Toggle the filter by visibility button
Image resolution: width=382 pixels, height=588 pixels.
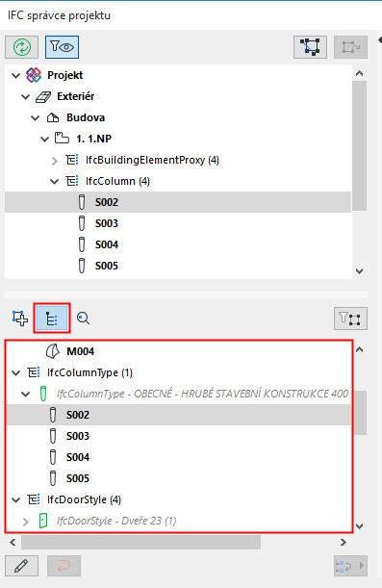point(62,47)
